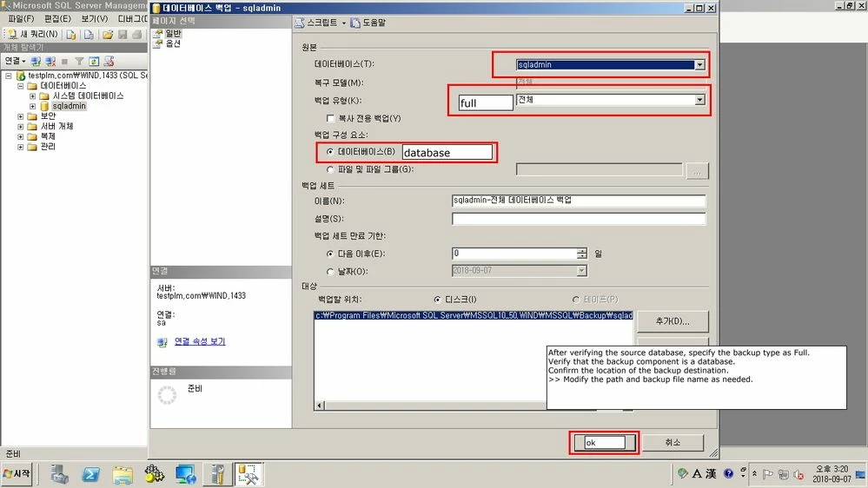Click the 서버 개체 folder icon

coord(32,126)
